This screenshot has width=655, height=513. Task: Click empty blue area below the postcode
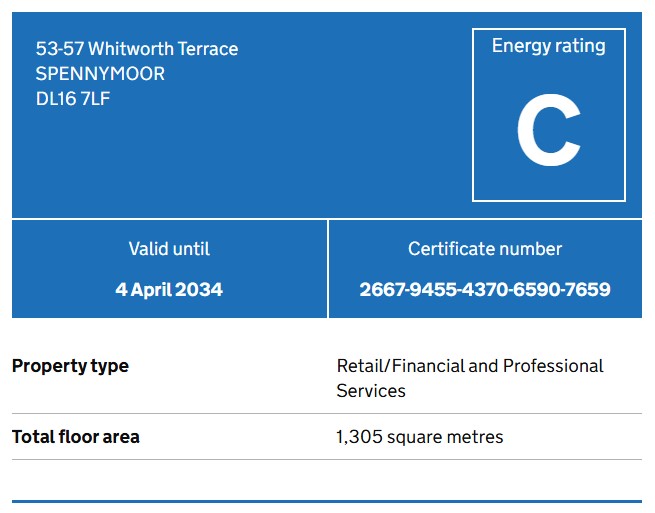coord(200,160)
